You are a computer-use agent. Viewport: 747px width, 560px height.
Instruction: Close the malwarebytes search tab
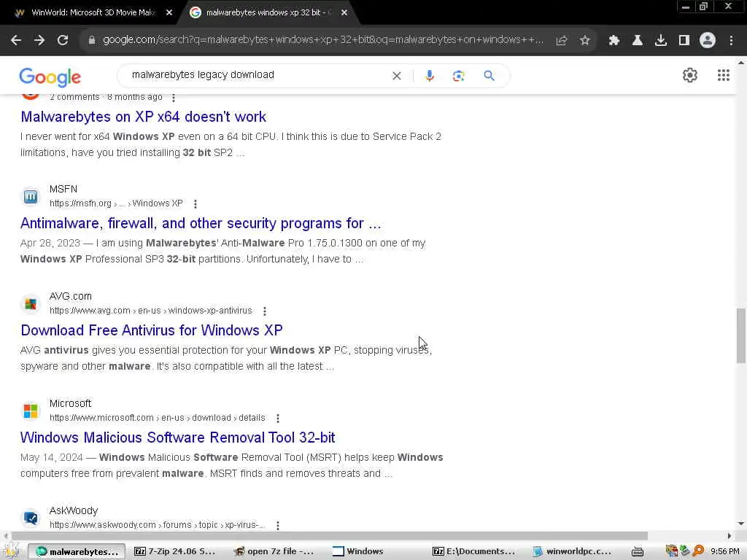click(x=344, y=13)
